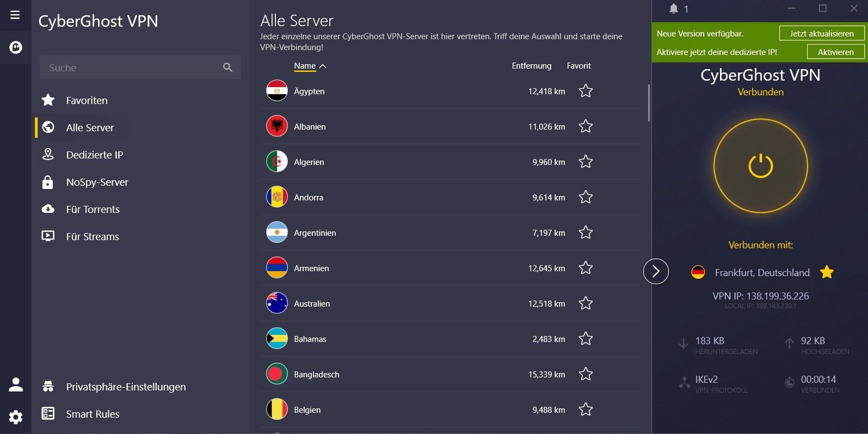Click the power button to disconnect VPN
This screenshot has height=434, width=868.
click(x=761, y=166)
